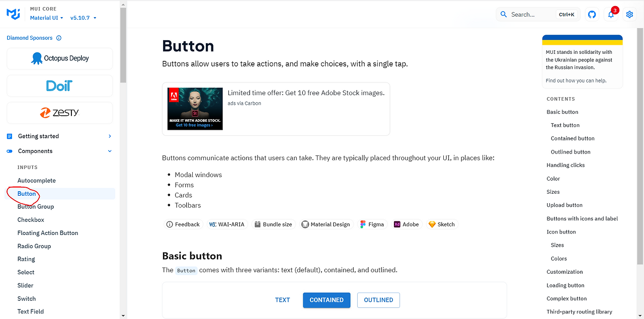Click the Diamond Sponsors info icon
Image resolution: width=644 pixels, height=319 pixels.
59,38
